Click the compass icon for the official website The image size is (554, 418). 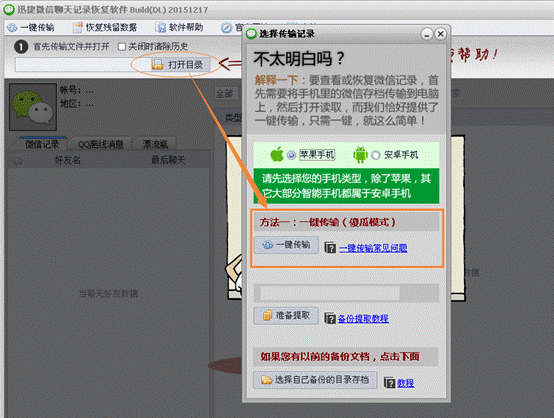point(226,28)
